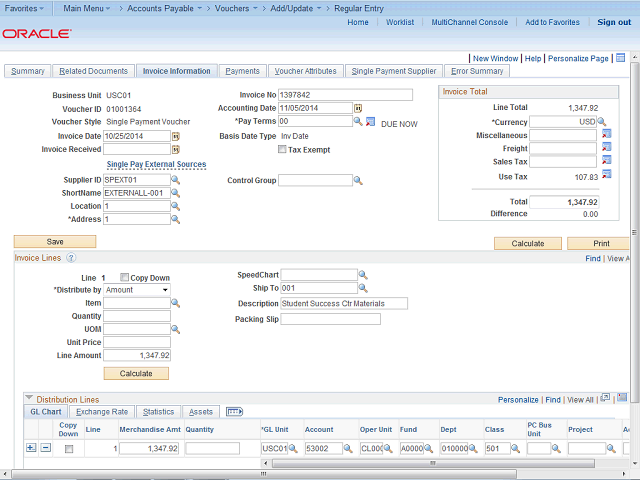Open Accounting Date calendar picker
The width and height of the screenshot is (640, 480).
point(358,108)
